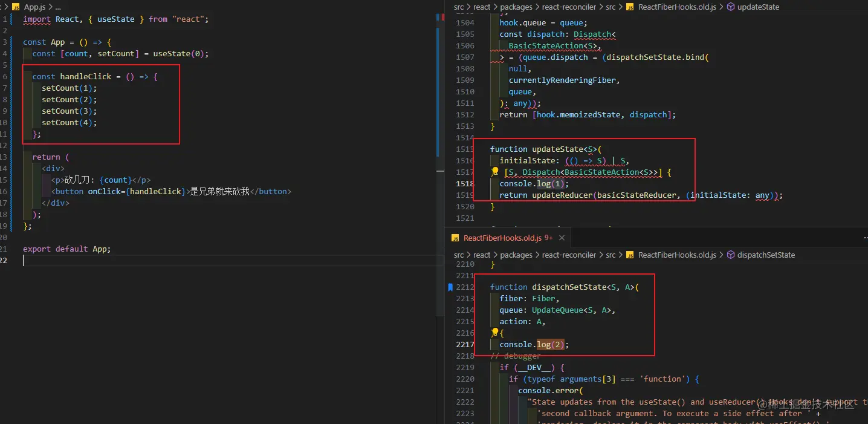Click 'fiber: Fiber,' parameter at line 2213
Image resolution: width=868 pixels, height=424 pixels.
(x=530, y=299)
